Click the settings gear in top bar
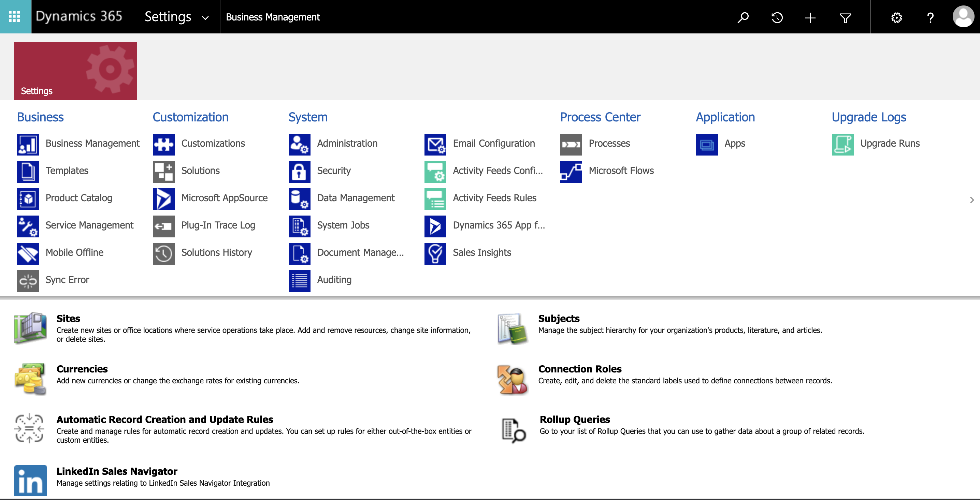 click(897, 17)
